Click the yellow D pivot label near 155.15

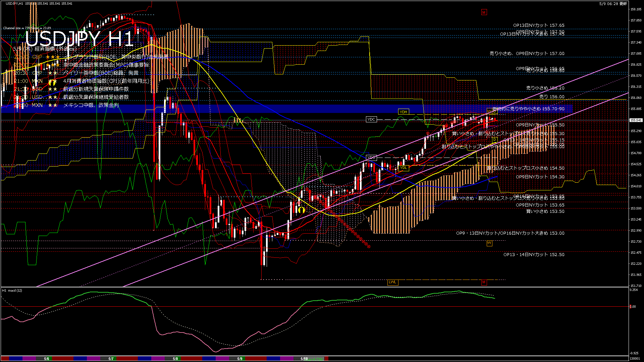point(494,140)
